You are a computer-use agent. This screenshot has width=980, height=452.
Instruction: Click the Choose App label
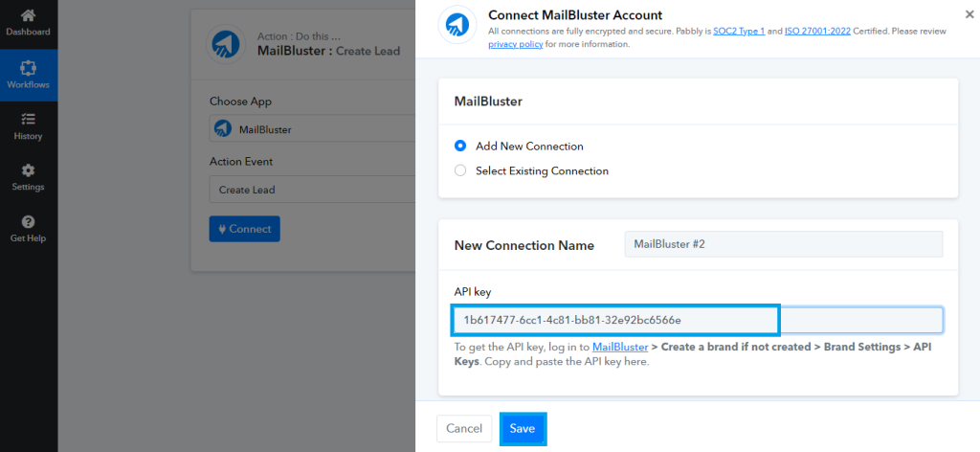(240, 102)
